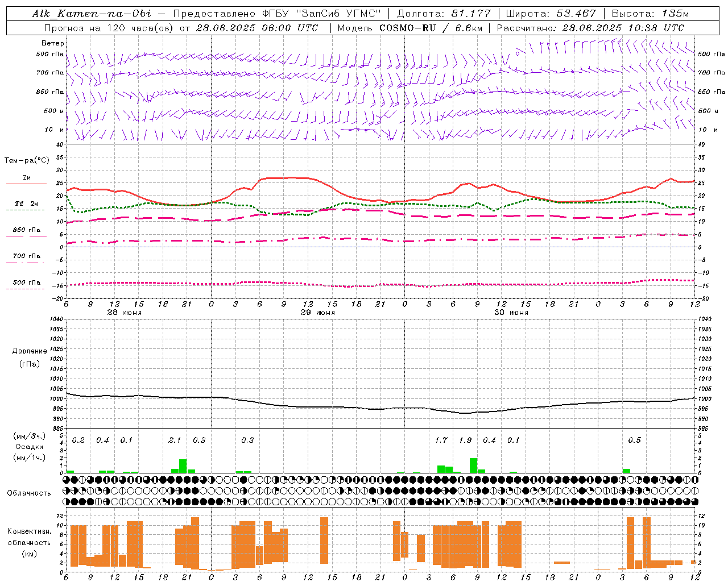Click the precipitation total 1.7
Viewport: 728px width, 582px height.
[441, 440]
